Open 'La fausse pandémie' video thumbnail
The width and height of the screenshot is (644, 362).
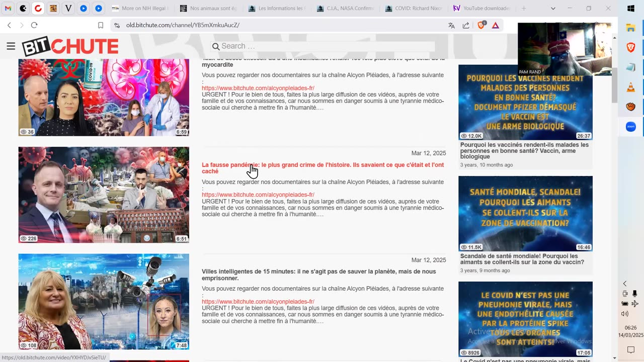click(x=104, y=195)
